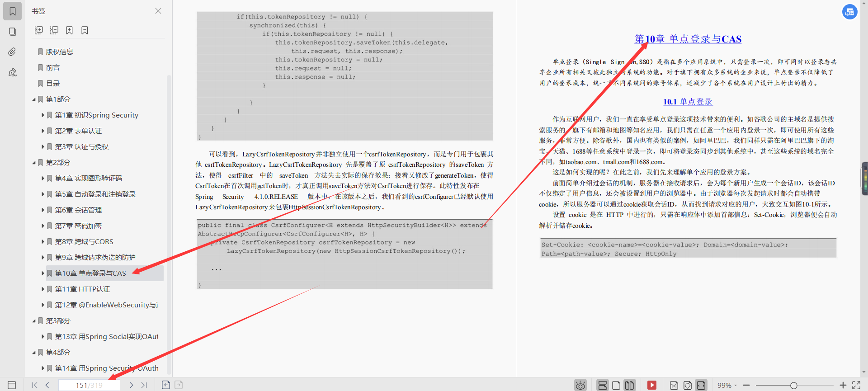Open the 版权信息 bookmark

click(59, 52)
